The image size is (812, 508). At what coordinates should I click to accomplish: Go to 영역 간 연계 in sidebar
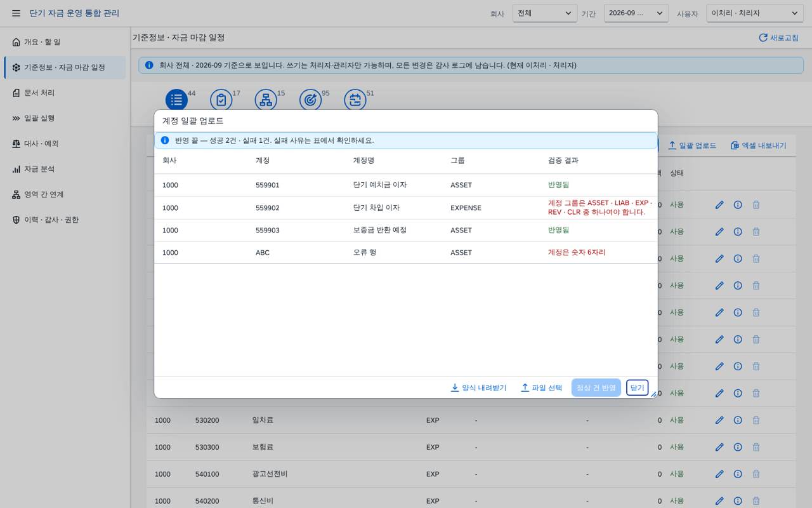(x=65, y=194)
